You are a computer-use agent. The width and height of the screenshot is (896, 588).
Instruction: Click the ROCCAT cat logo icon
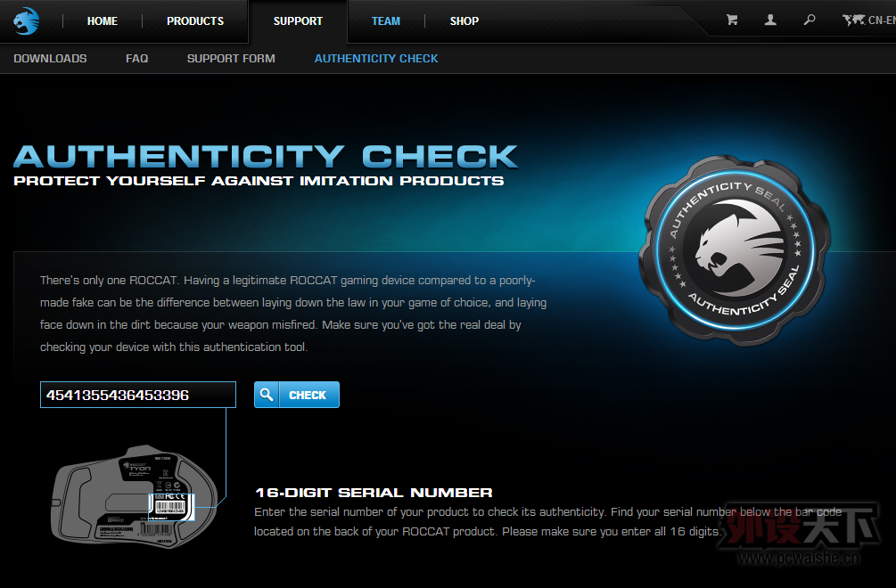26,21
